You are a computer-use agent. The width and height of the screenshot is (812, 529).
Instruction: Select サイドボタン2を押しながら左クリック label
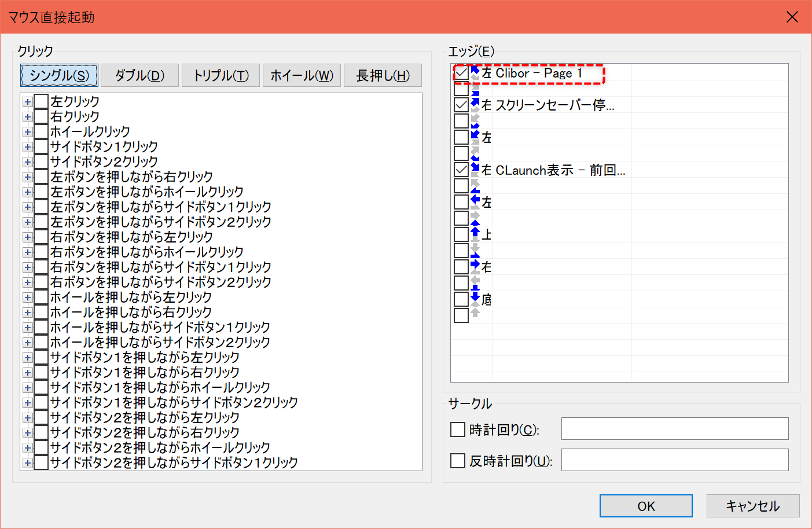[145, 417]
